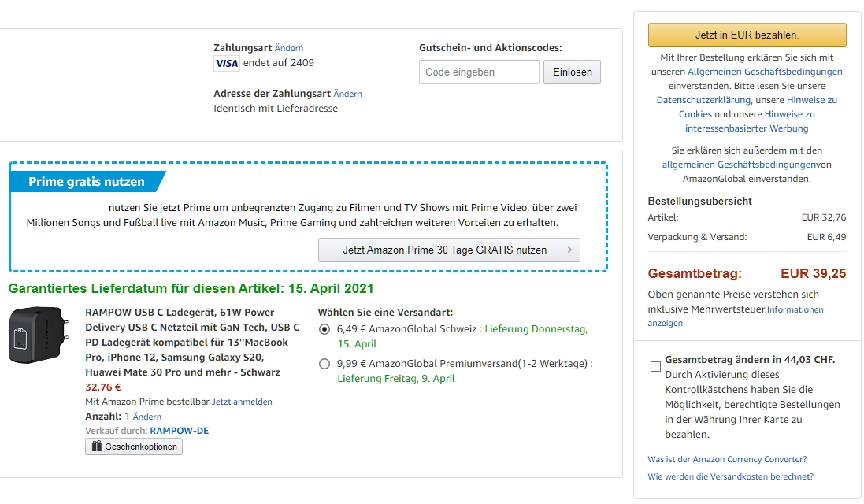864x504 pixels.
Task: Expand Was ist der Amazon Currency Converter?
Action: point(727,459)
